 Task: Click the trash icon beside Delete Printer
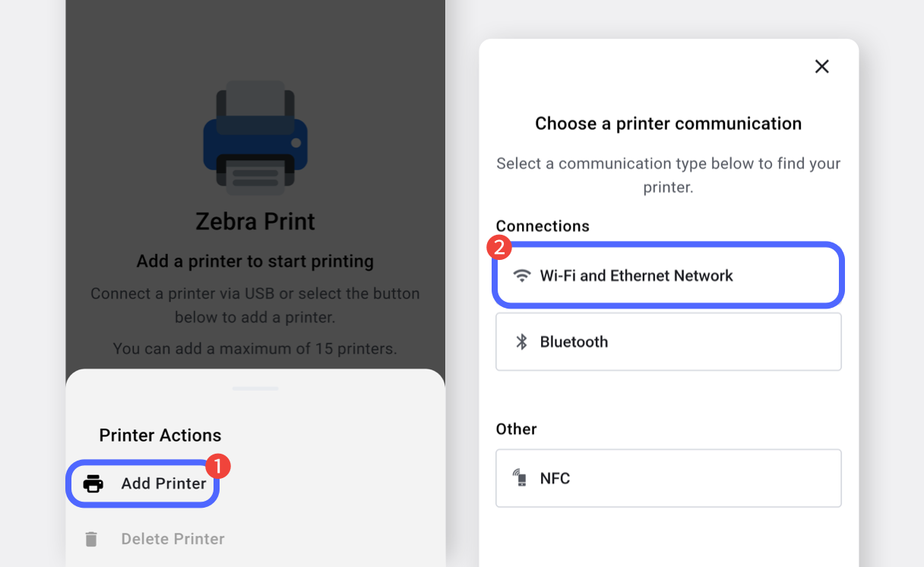(x=91, y=539)
